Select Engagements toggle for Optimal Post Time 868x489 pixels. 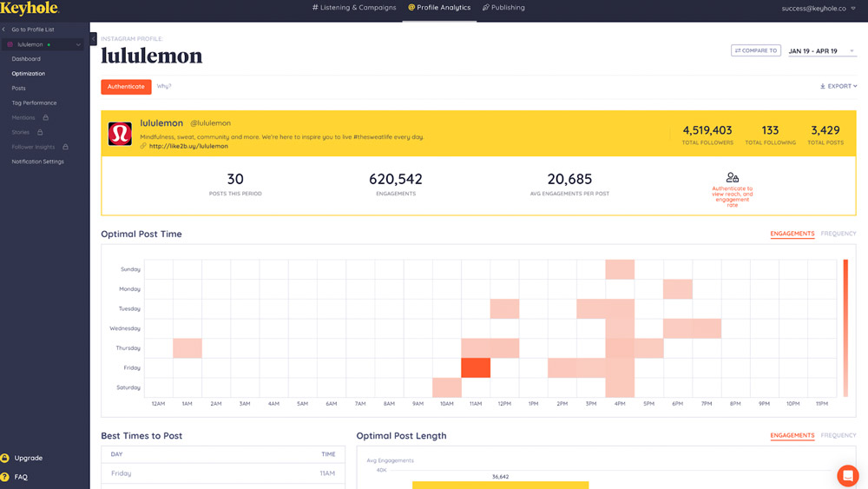(x=792, y=234)
